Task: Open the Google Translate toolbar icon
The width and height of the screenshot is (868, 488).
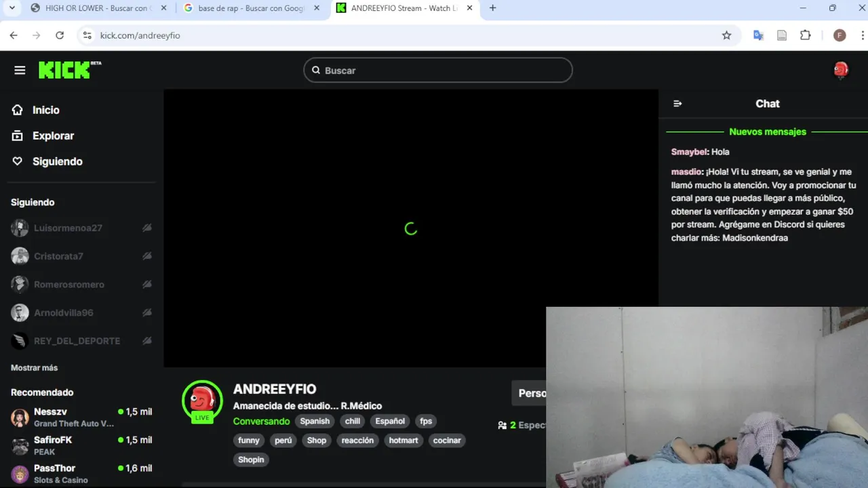Action: [x=759, y=35]
